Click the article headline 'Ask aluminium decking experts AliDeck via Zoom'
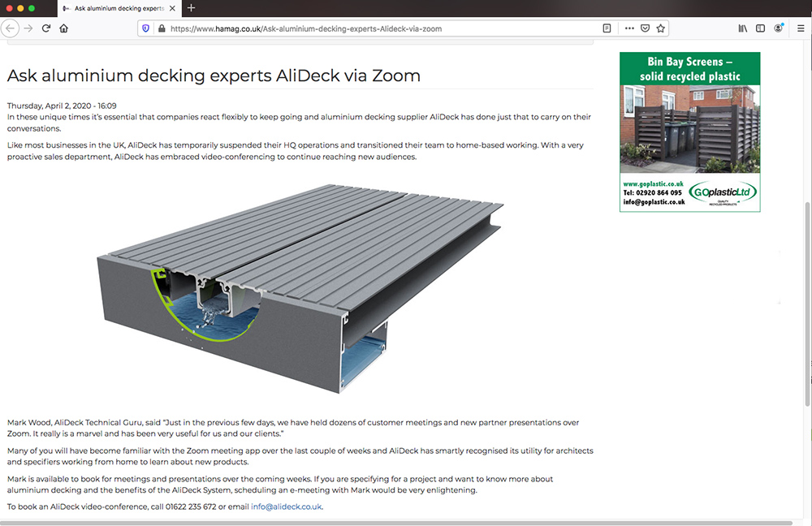 tap(214, 75)
